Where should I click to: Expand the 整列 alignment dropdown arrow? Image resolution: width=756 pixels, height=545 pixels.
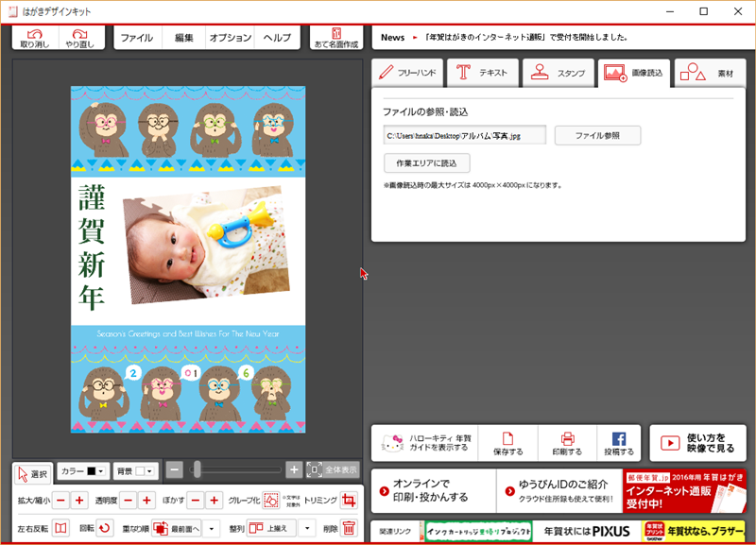tap(306, 528)
